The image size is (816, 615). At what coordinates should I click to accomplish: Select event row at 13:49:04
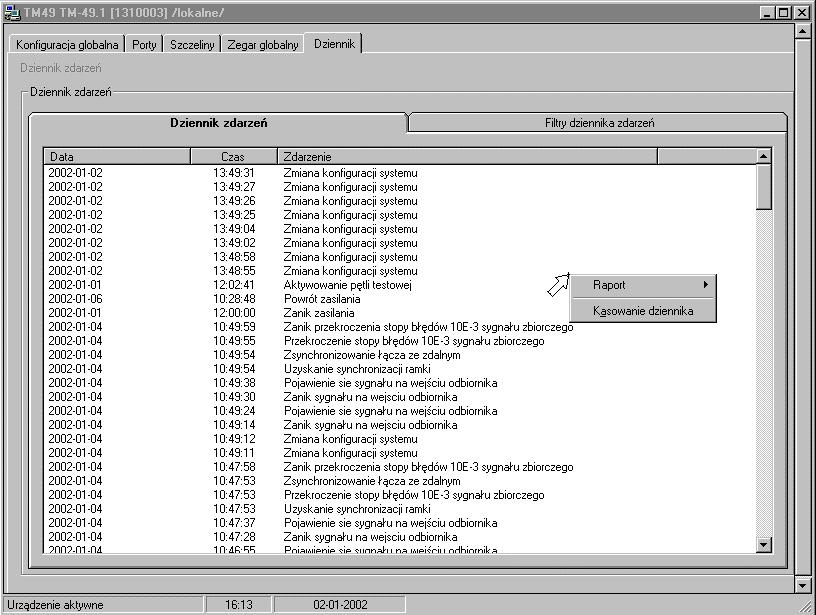(x=400, y=229)
